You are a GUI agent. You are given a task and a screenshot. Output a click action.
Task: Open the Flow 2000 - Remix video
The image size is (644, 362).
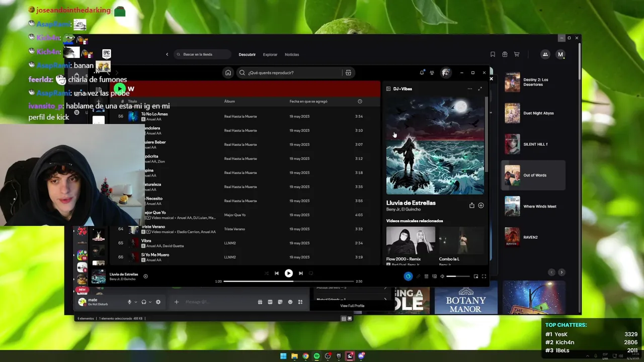[x=411, y=245]
